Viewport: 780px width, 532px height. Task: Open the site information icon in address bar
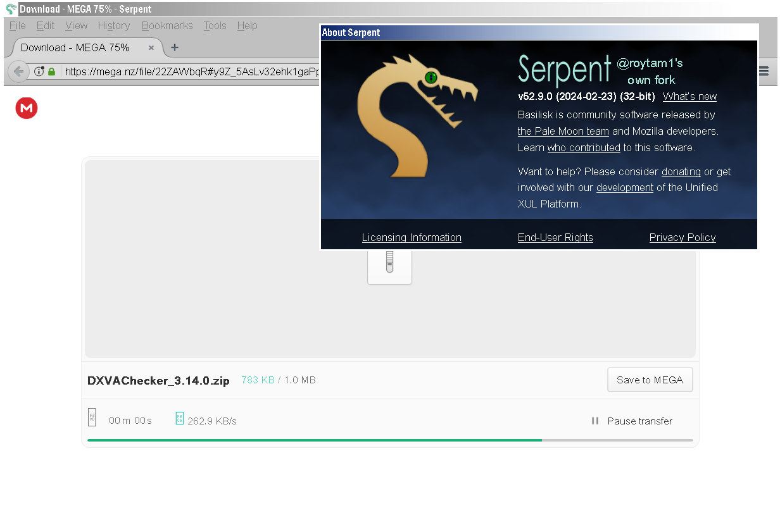(39, 71)
